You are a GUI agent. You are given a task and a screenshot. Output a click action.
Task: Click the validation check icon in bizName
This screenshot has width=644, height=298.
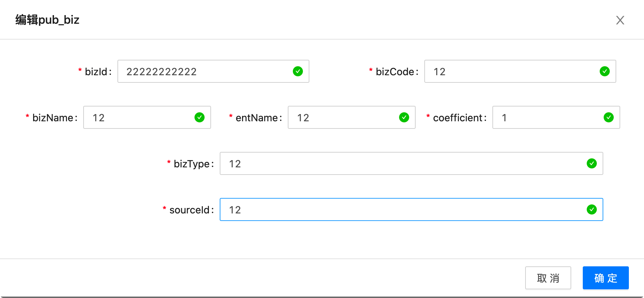(x=200, y=117)
